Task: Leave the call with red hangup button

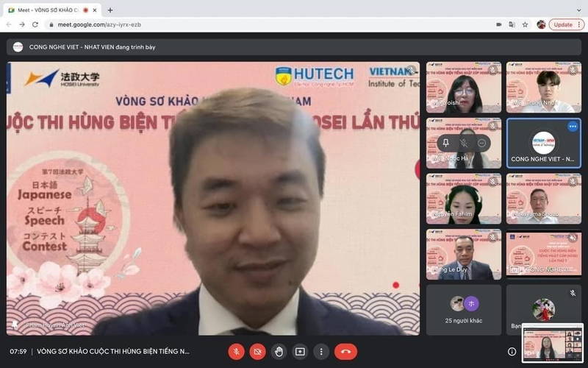Action: pyautogui.click(x=345, y=352)
